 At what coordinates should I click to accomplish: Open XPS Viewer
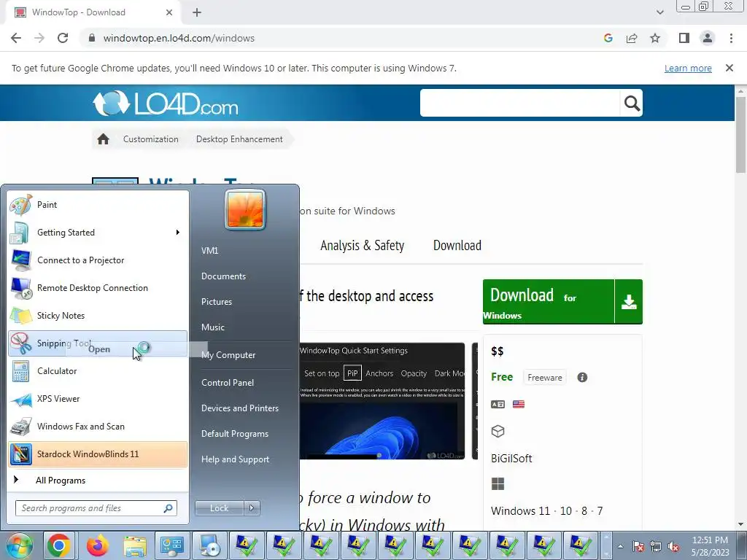coord(98,399)
